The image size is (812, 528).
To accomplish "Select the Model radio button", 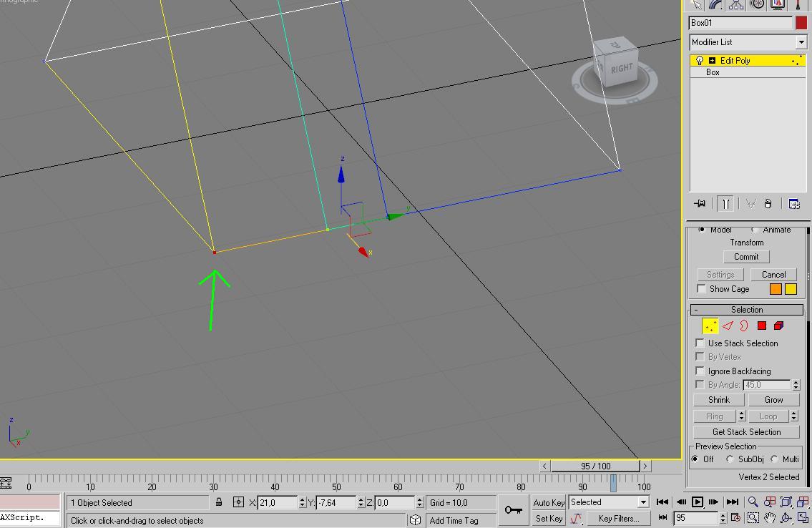I will click(x=702, y=230).
